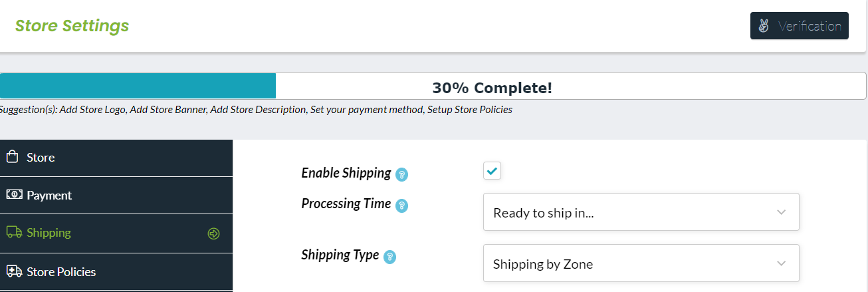Open the Payment settings tab
The height and width of the screenshot is (292, 868).
coord(49,196)
